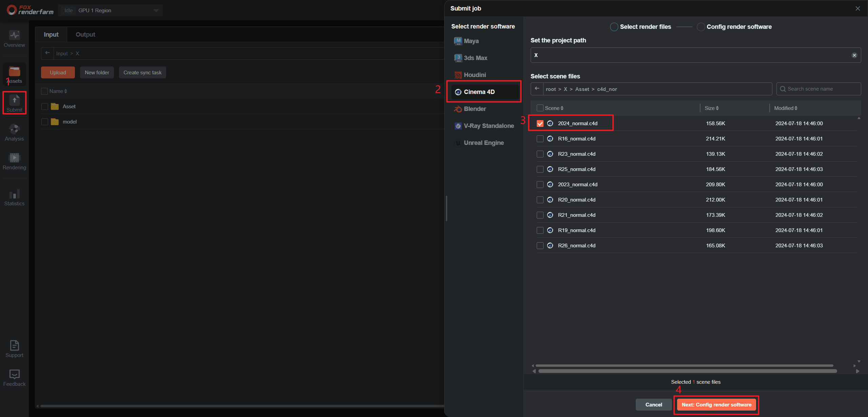
Task: Open the Assets sidebar icon
Action: pos(14,74)
